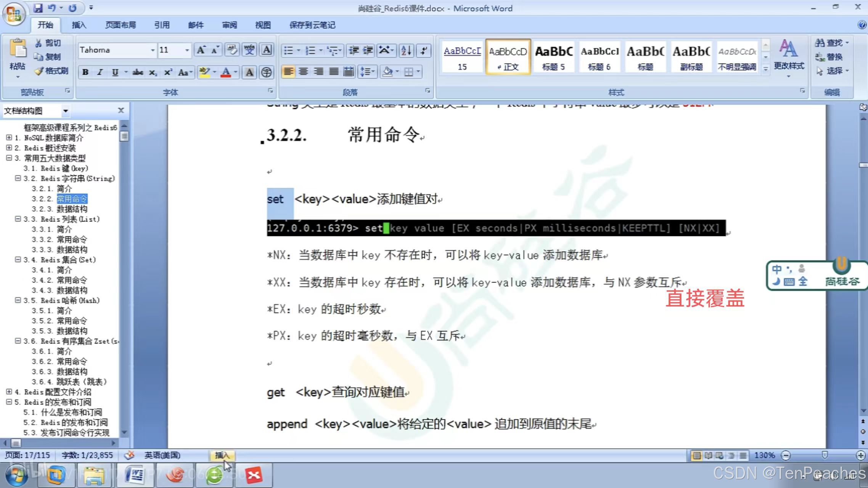
Task: Click the font color red swatch button
Action: (226, 72)
